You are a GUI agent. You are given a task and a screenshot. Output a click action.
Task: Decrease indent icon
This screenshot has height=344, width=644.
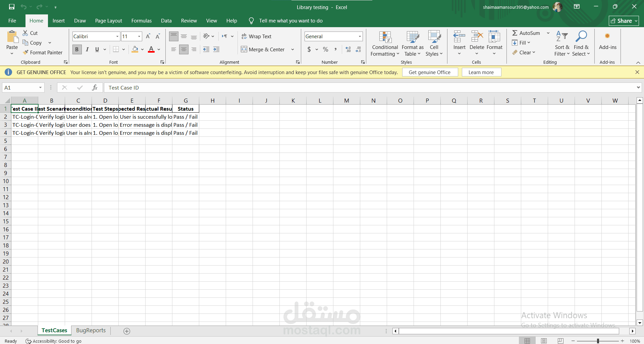pos(206,49)
